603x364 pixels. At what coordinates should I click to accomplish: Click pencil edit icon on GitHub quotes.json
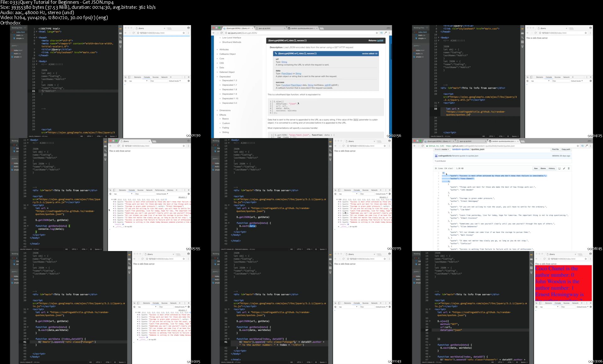click(x=564, y=169)
